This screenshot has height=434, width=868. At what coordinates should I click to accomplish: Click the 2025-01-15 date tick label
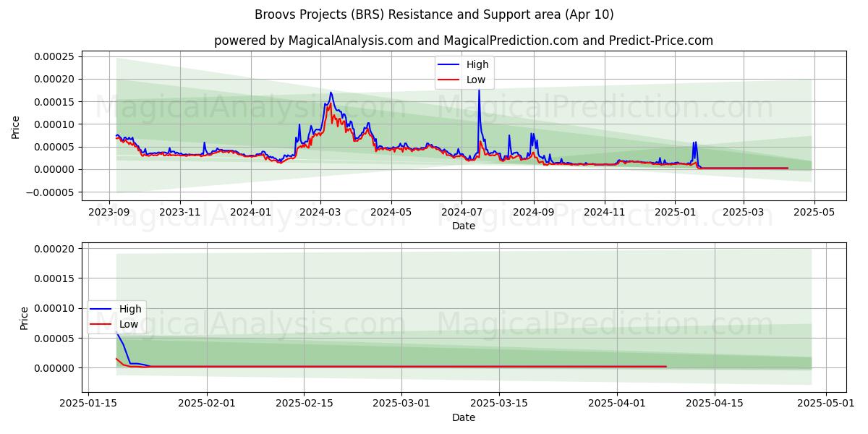pyautogui.click(x=89, y=402)
